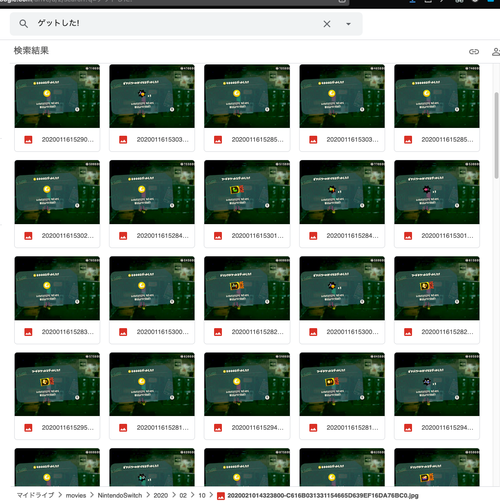Select the 2020011615301... card with the ticket thumbnail

(247, 203)
